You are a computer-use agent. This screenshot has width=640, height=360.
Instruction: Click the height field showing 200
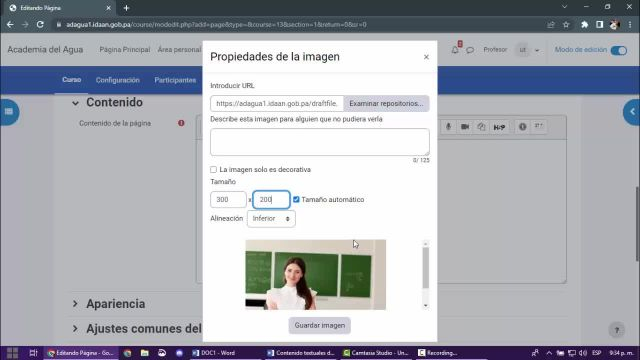tap(271, 200)
